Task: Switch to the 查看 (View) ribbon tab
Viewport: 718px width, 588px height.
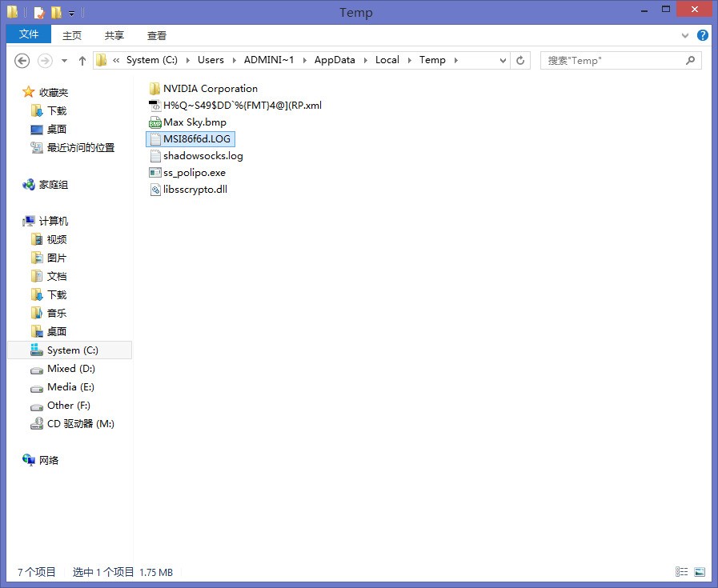Action: [157, 35]
